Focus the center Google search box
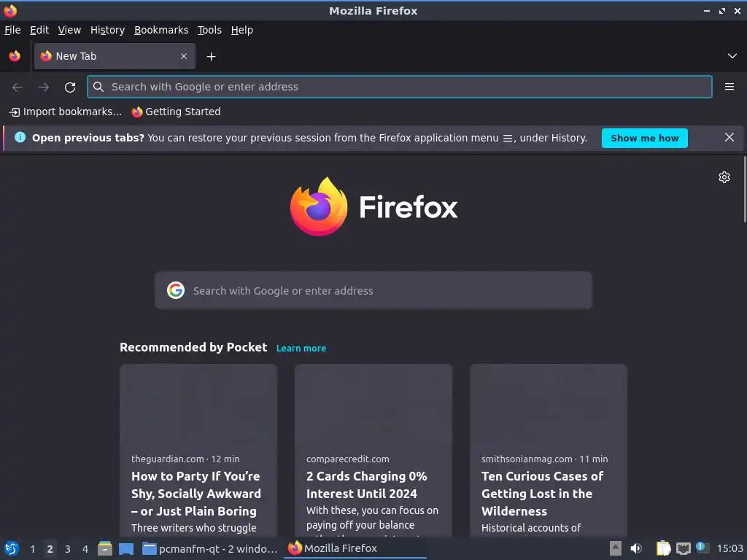Screen dimensions: 747x560 (373, 290)
